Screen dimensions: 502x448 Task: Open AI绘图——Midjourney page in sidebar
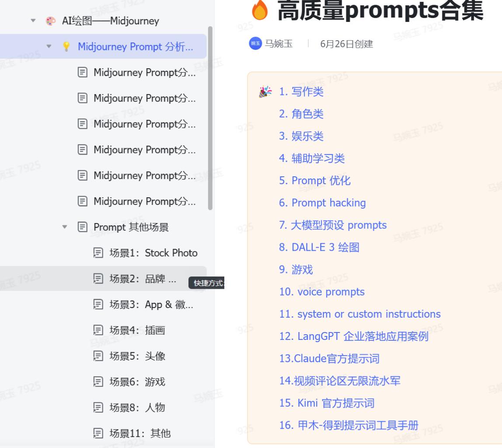tap(111, 21)
